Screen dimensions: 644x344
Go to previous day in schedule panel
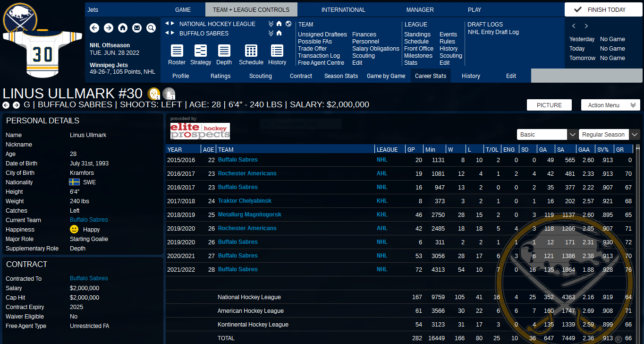coord(574,26)
